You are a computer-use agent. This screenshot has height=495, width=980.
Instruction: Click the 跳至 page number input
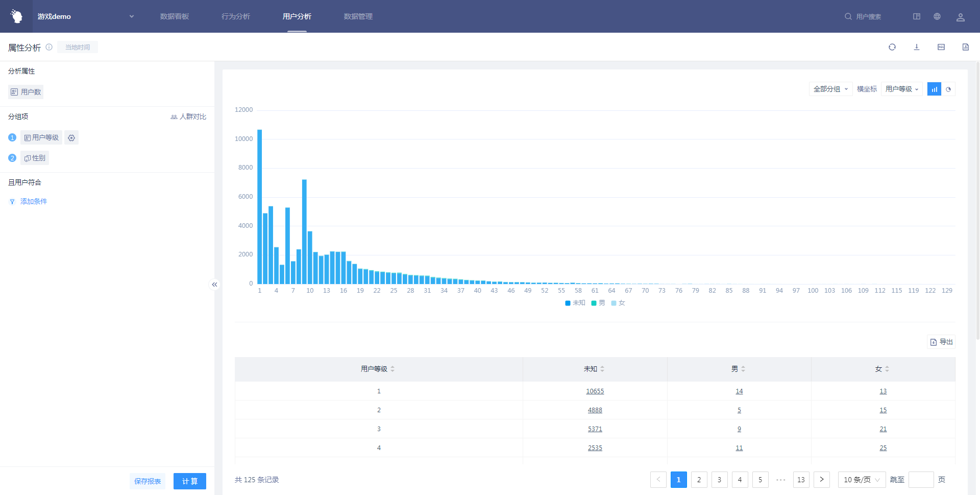(x=921, y=480)
